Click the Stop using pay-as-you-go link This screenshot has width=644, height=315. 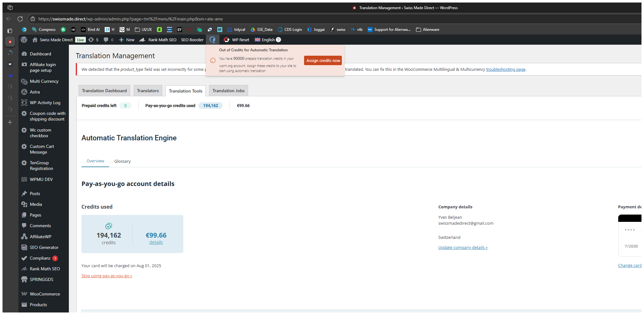107,276
